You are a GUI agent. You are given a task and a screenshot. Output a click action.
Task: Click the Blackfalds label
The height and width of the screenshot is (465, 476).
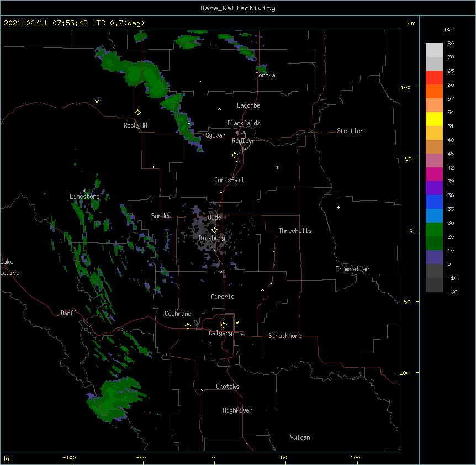click(x=244, y=123)
